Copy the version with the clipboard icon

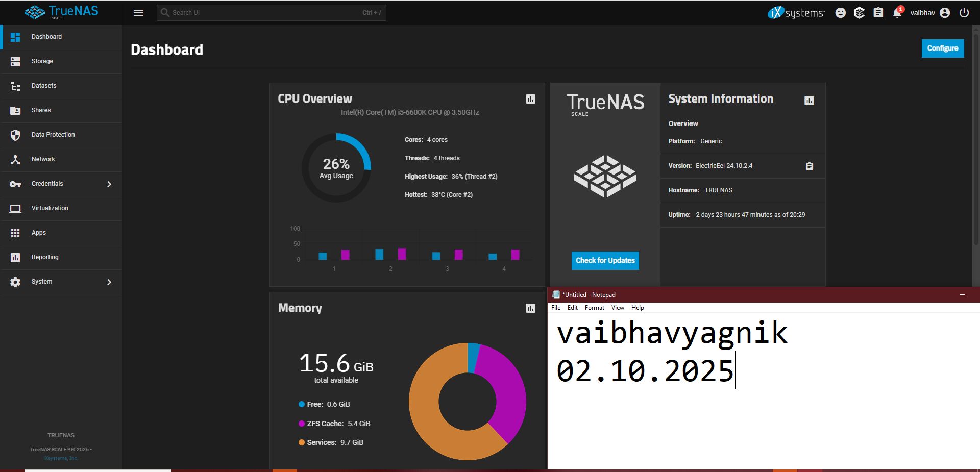[809, 166]
